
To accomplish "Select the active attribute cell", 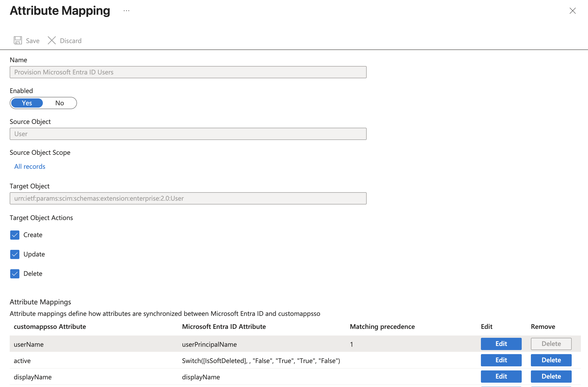I will click(22, 361).
